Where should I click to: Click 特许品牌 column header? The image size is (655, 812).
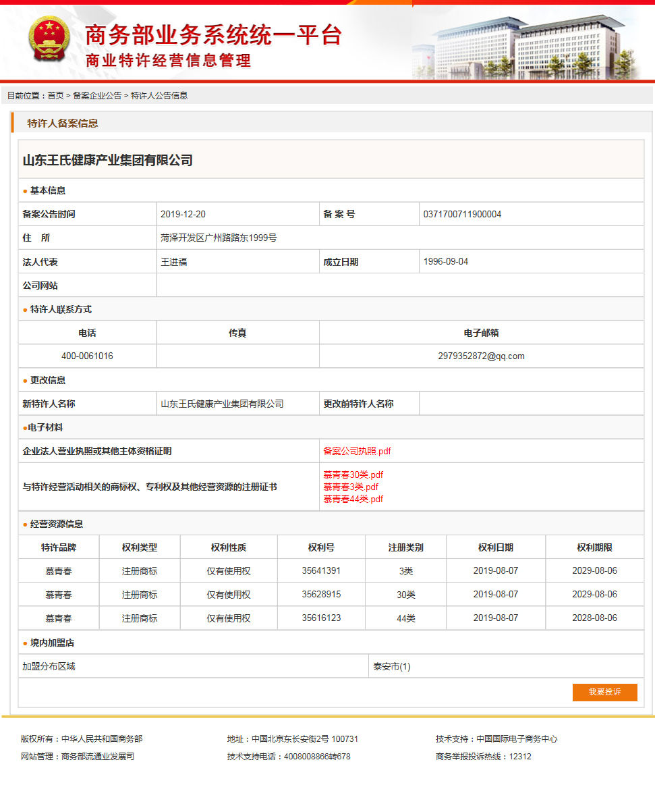(59, 547)
